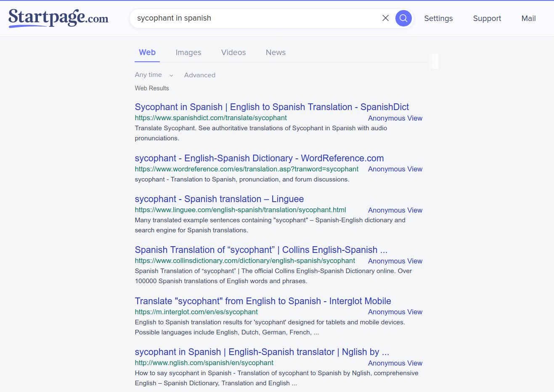Switch to the Images tab
The width and height of the screenshot is (554, 392).
pyautogui.click(x=188, y=53)
